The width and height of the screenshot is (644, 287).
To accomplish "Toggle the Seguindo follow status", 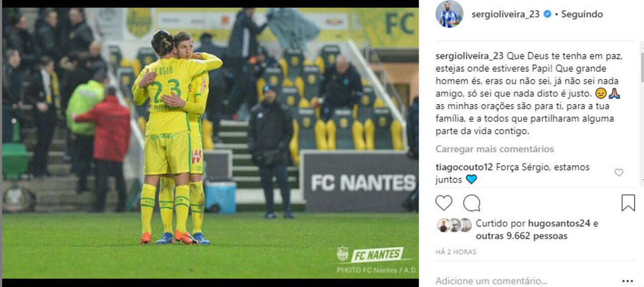I will tap(582, 15).
